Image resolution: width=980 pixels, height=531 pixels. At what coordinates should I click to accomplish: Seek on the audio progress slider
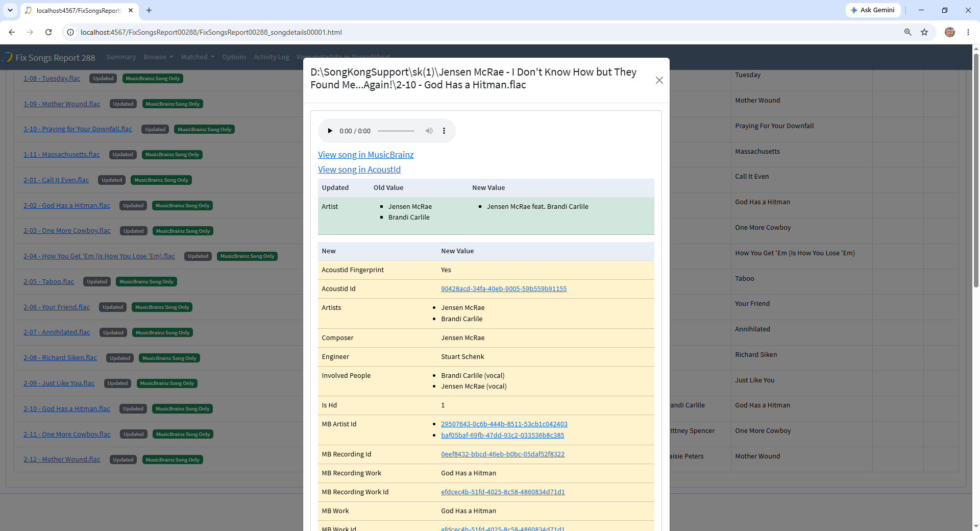396,131
